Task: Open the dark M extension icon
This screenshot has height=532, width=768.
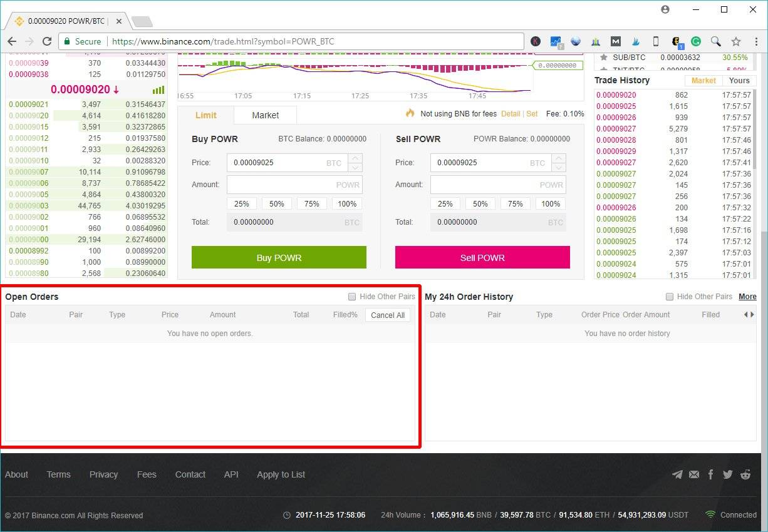Action: pyautogui.click(x=616, y=41)
